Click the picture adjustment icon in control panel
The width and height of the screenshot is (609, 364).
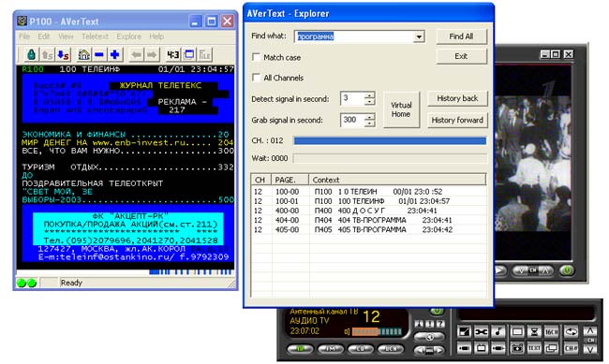(464, 332)
